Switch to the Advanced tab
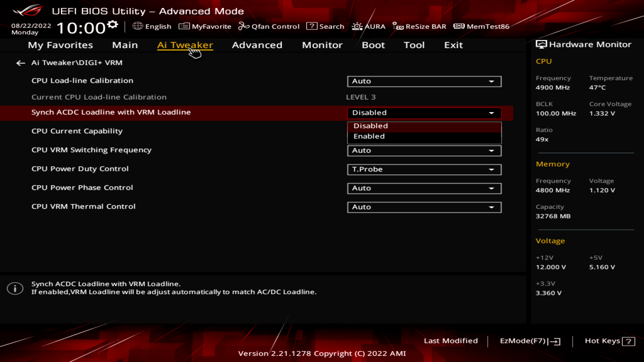 pos(257,45)
